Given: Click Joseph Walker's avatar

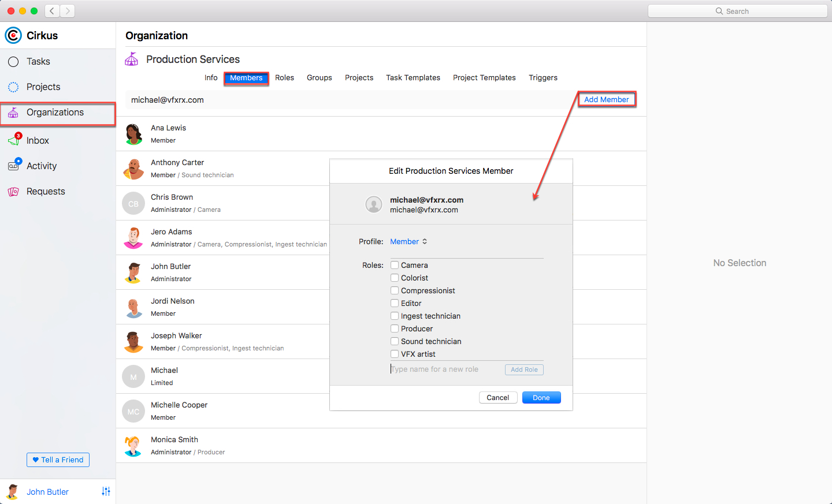Looking at the screenshot, I should point(133,342).
